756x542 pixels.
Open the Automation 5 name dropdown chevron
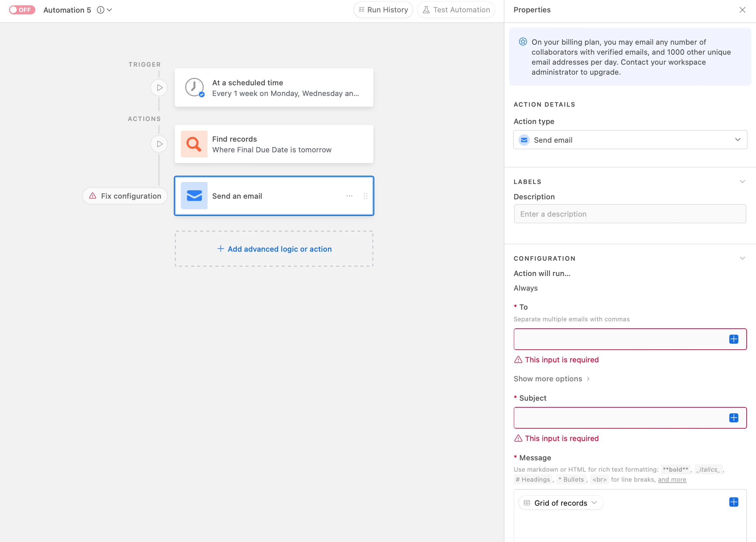pos(109,10)
